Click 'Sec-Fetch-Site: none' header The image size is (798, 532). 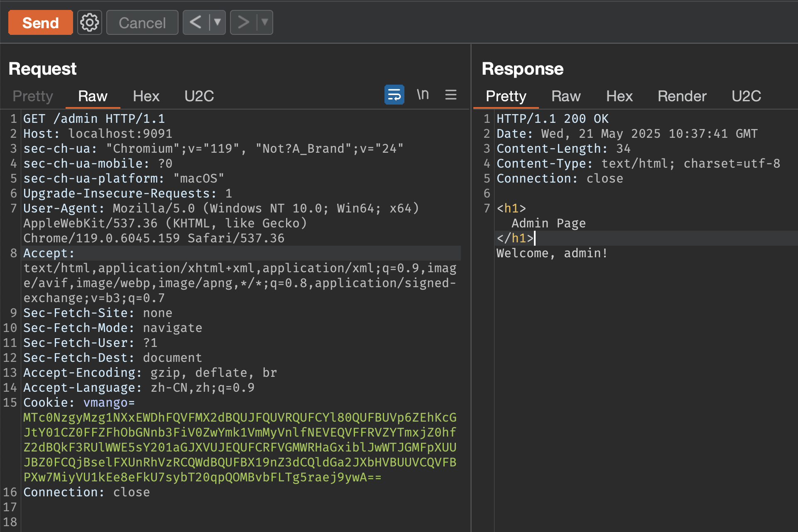pos(98,313)
